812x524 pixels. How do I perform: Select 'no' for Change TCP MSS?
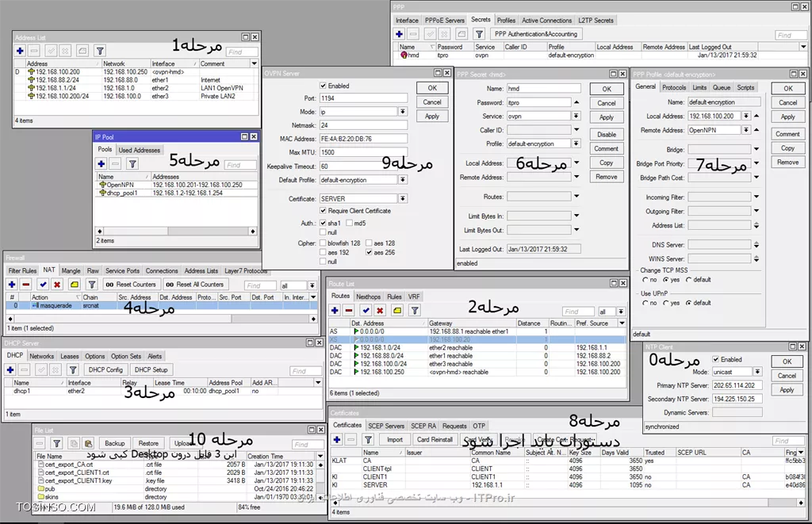(645, 280)
